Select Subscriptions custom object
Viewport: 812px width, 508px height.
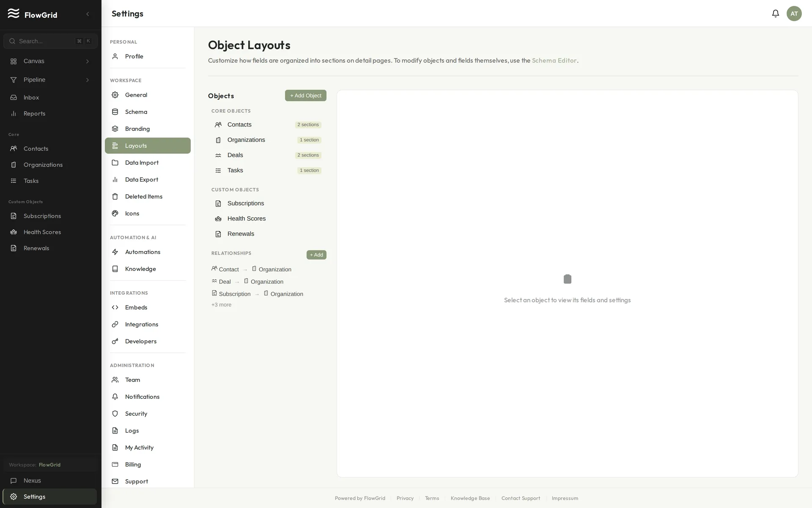(268, 204)
